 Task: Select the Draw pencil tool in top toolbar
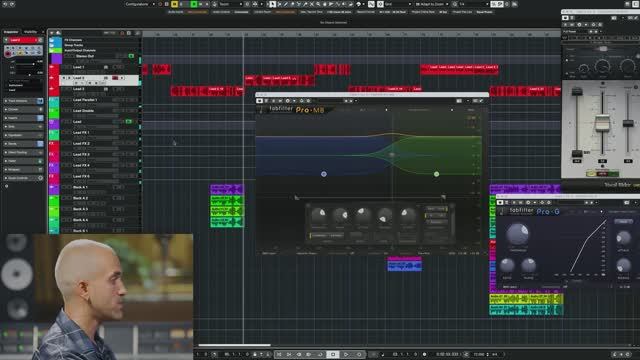[286, 4]
